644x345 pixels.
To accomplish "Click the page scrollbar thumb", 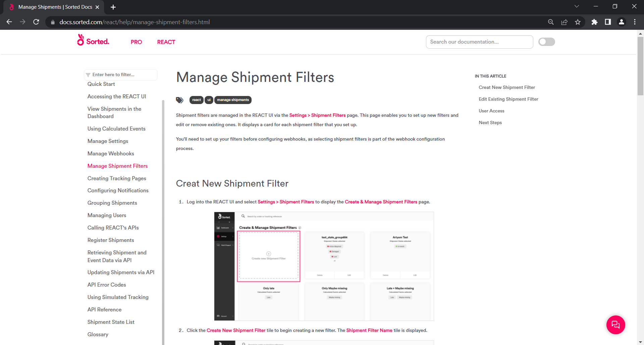I will tap(640, 66).
